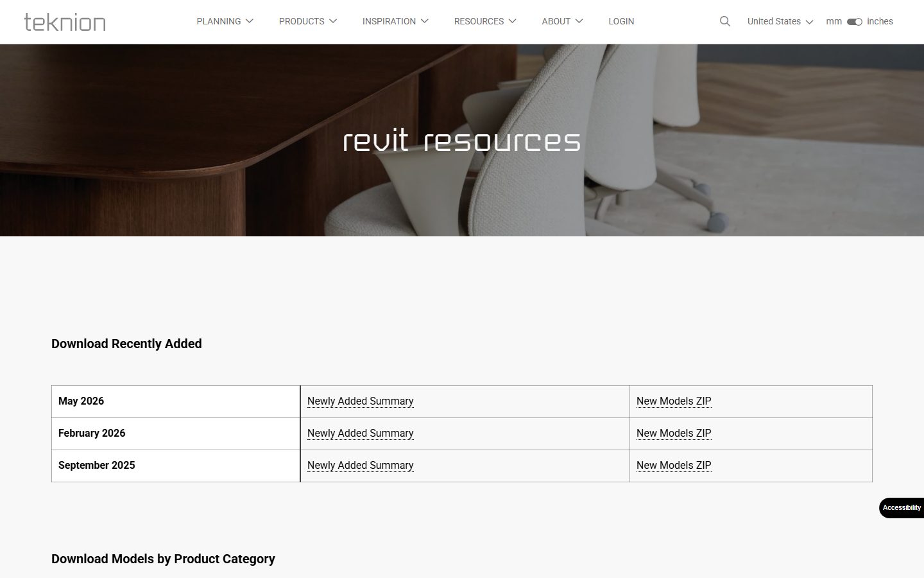
Task: Click the 'September 2025' table cell
Action: pyautogui.click(x=176, y=466)
